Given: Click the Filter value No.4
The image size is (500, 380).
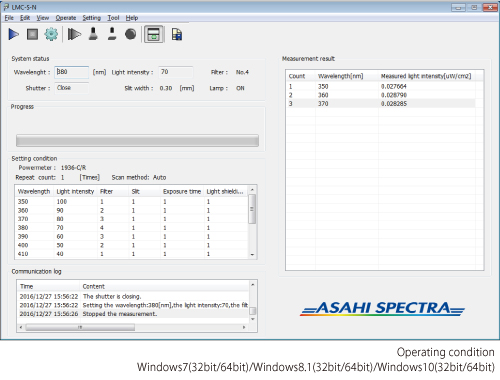Looking at the screenshot, I should coord(242,72).
